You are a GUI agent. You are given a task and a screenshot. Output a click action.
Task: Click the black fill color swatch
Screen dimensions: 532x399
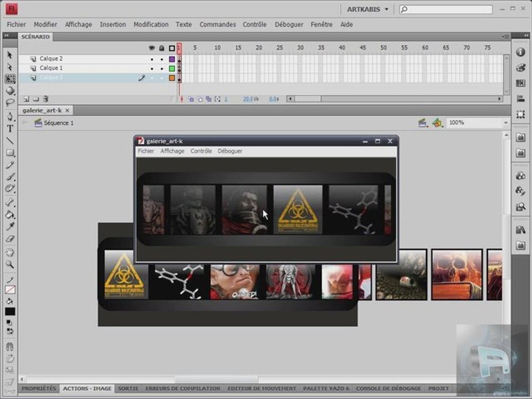pos(10,311)
